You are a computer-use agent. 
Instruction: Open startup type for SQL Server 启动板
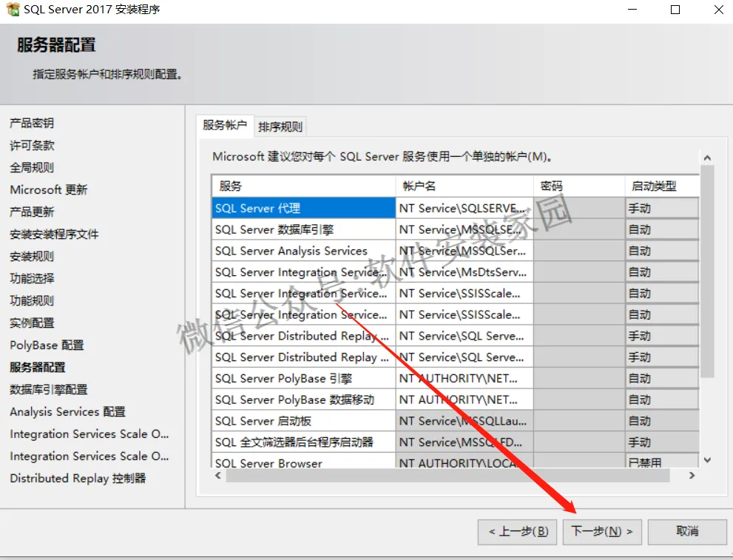[x=662, y=421]
